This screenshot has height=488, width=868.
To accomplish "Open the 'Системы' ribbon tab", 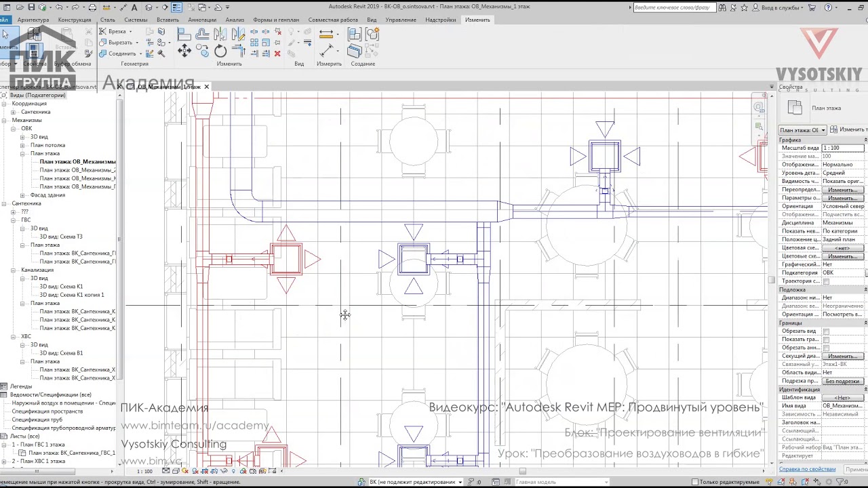I will pyautogui.click(x=136, y=20).
